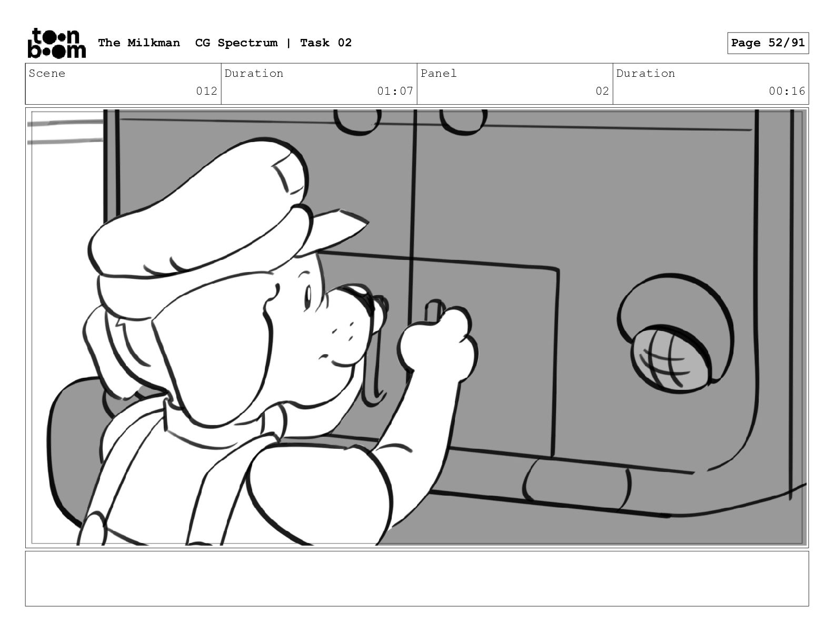Select panel number '02'
The width and height of the screenshot is (834, 644).
(x=602, y=91)
